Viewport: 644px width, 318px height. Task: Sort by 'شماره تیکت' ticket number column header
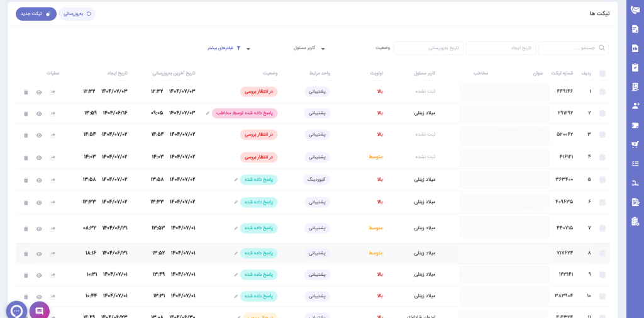(562, 73)
